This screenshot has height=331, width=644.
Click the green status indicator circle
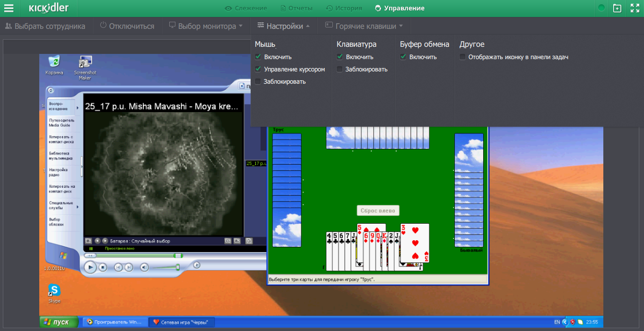[601, 8]
